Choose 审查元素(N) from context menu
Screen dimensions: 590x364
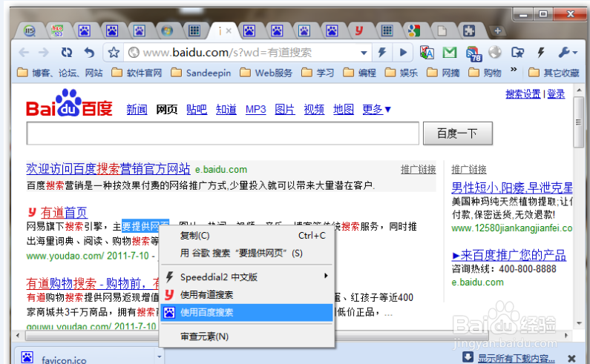[247, 337]
